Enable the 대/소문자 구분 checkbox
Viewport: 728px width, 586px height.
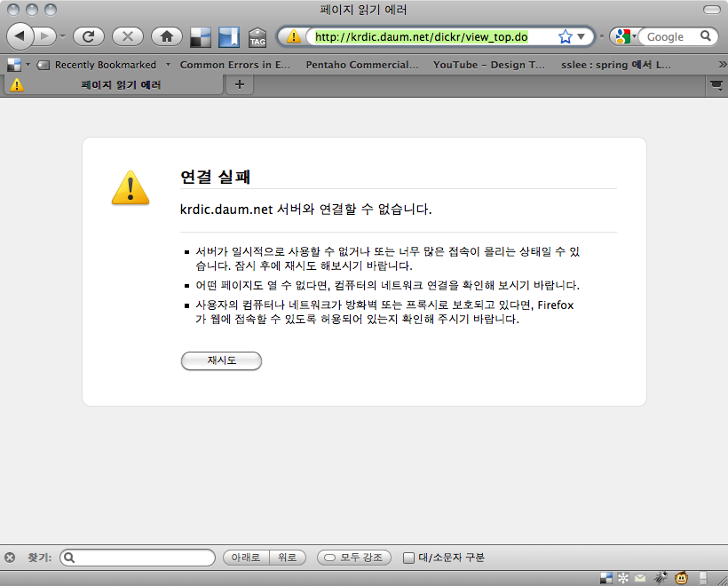tap(408, 558)
